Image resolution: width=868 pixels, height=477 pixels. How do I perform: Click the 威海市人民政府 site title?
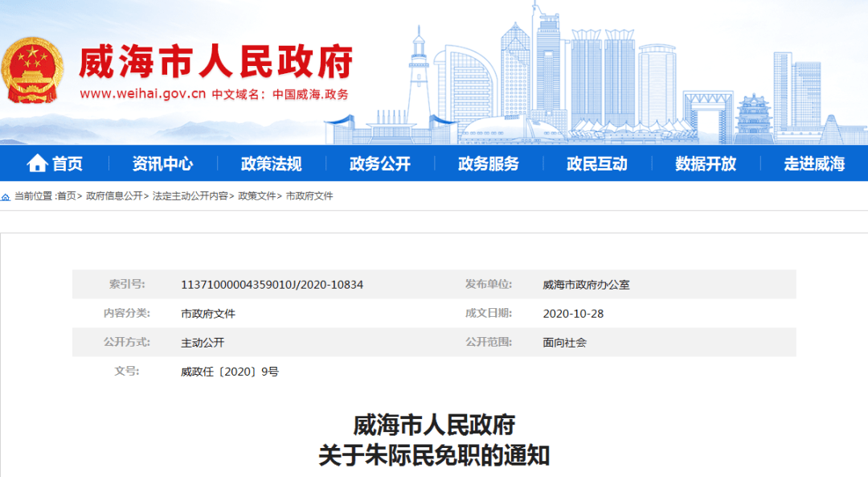[x=215, y=62]
